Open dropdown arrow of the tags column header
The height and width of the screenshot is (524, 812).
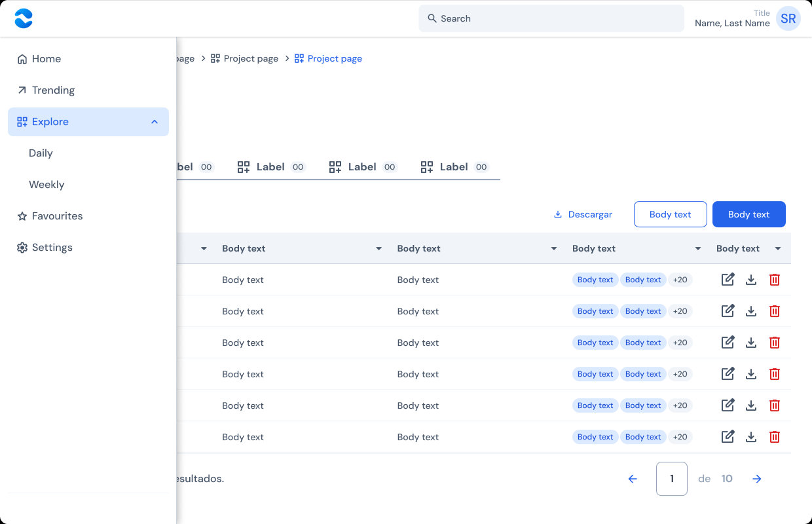tap(698, 249)
